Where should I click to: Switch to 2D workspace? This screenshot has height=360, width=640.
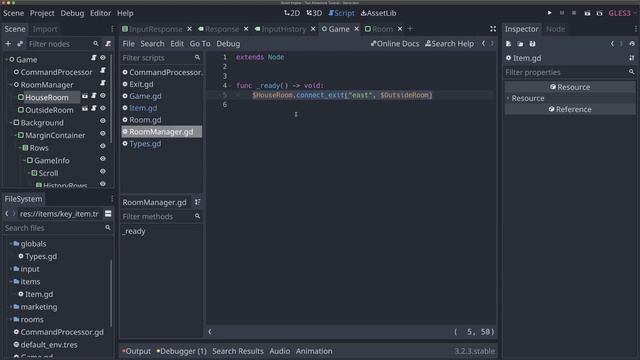(x=292, y=13)
